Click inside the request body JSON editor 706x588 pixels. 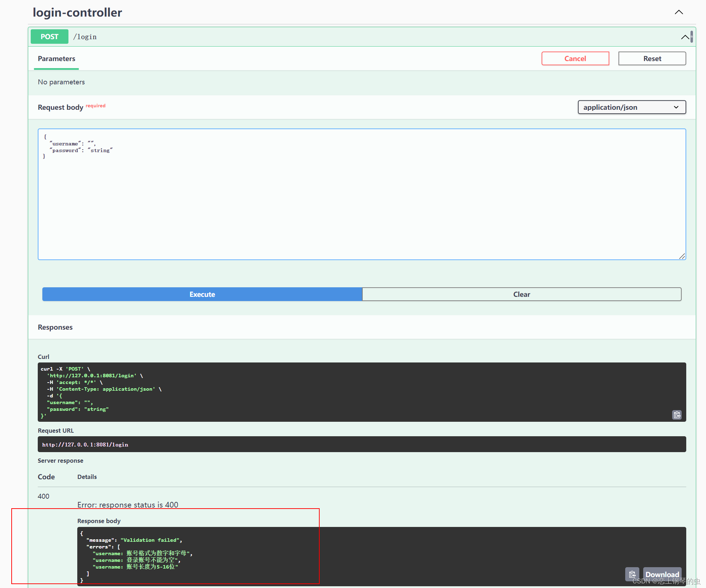click(362, 205)
